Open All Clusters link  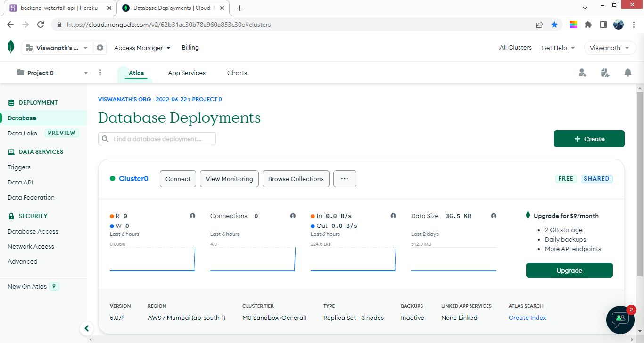(516, 48)
